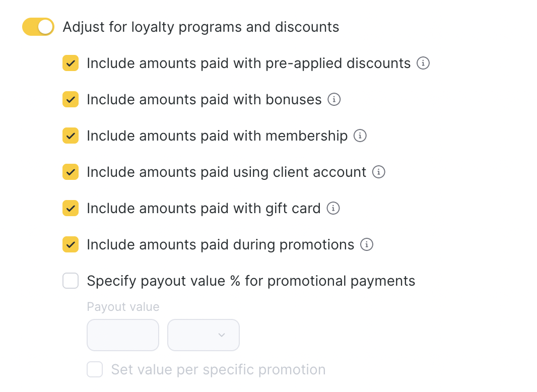Click info icon next to gift card
The width and height of the screenshot is (537, 392).
coord(333,209)
